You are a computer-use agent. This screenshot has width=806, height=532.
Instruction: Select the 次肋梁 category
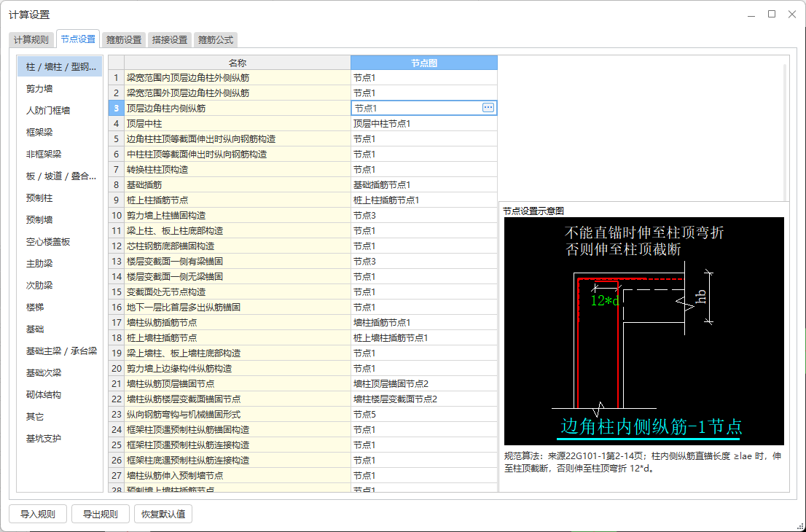[x=60, y=285]
